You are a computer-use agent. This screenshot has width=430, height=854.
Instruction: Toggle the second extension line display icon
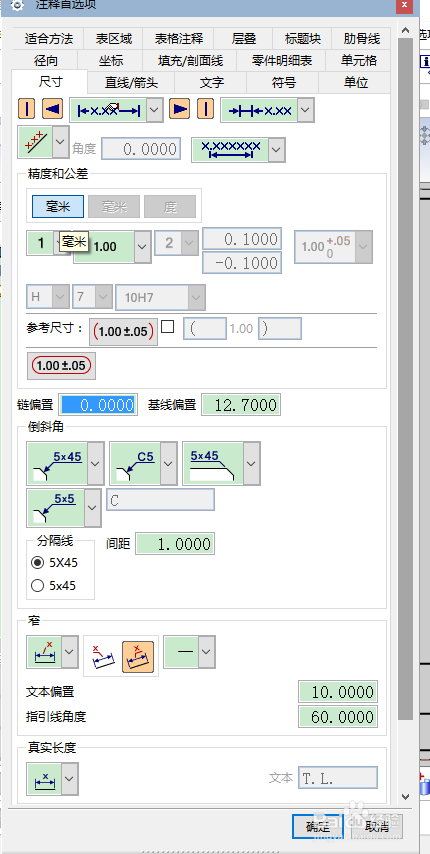205,109
